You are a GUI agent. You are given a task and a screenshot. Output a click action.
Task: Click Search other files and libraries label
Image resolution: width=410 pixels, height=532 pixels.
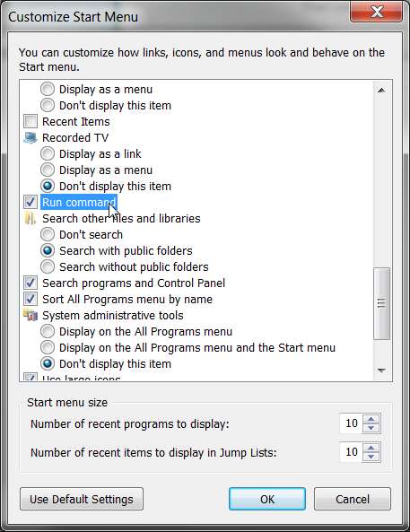point(121,219)
